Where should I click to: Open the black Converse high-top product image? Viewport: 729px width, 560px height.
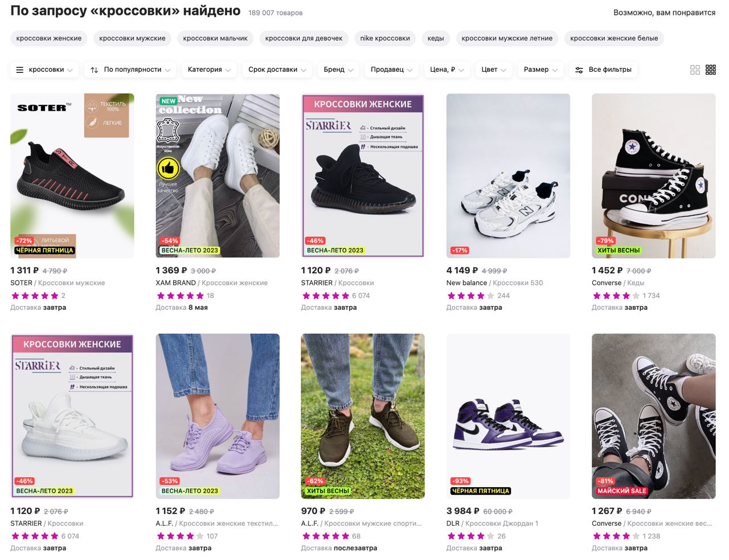[x=653, y=175]
